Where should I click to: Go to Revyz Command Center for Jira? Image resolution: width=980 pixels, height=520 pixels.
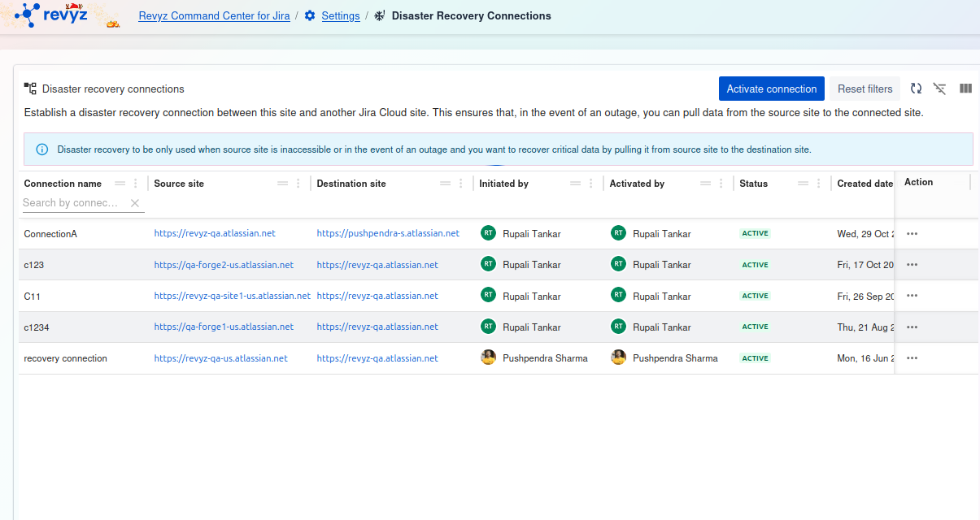click(214, 16)
